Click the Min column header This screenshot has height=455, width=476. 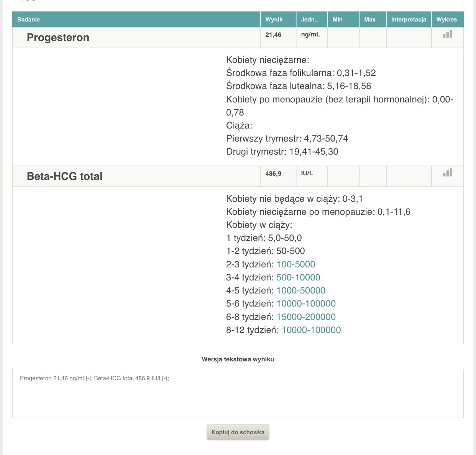point(338,20)
